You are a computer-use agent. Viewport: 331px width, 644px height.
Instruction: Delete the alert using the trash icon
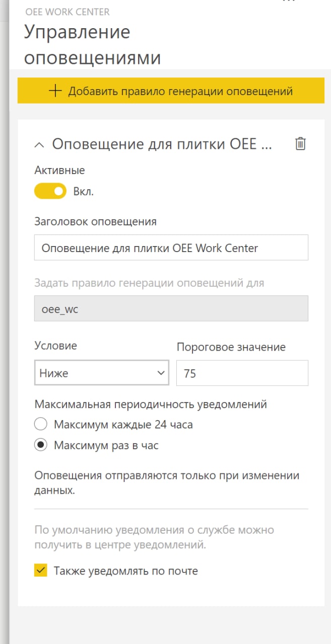pos(300,144)
